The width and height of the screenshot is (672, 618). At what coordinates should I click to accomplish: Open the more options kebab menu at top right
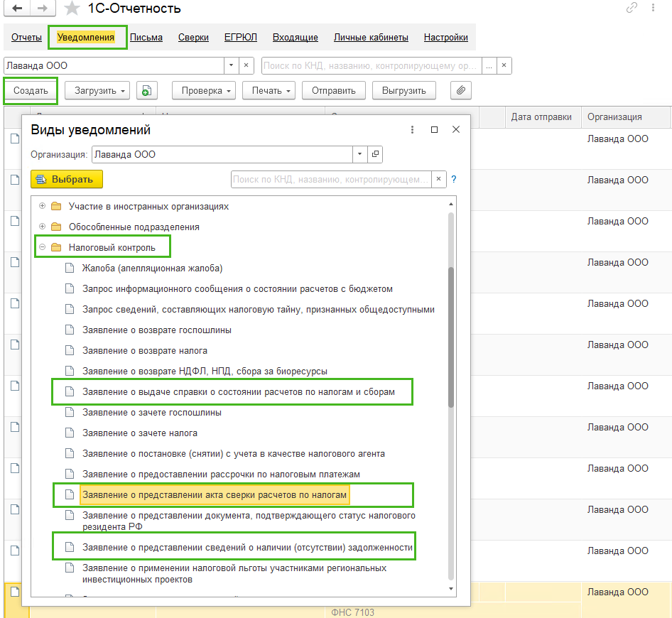[x=653, y=8]
